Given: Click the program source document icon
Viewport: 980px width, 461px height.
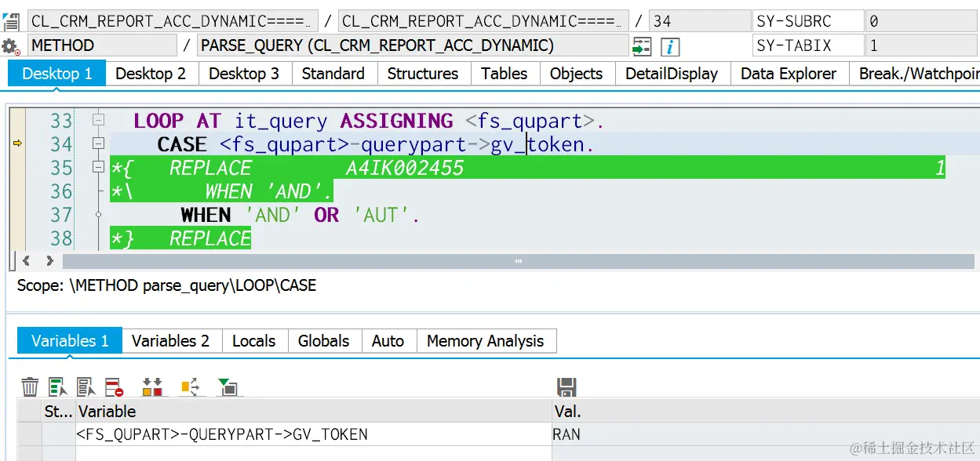Looking at the screenshot, I should pyautogui.click(x=11, y=21).
